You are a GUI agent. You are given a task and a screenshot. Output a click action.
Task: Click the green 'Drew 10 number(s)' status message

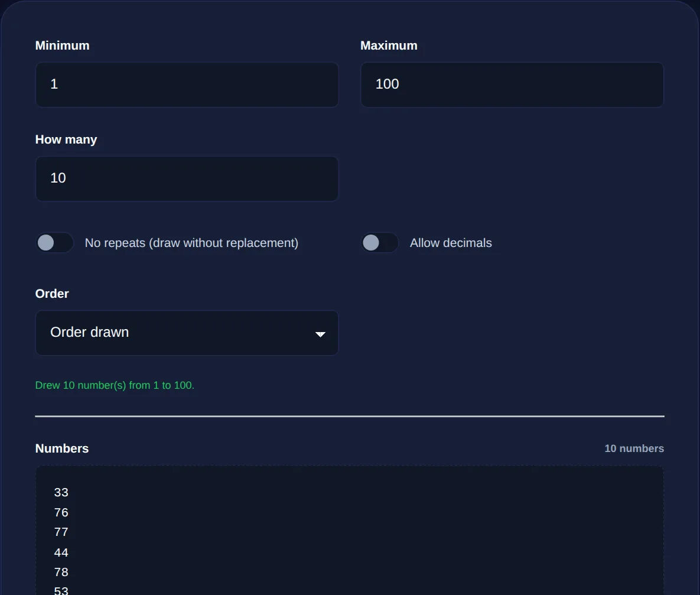coord(115,385)
